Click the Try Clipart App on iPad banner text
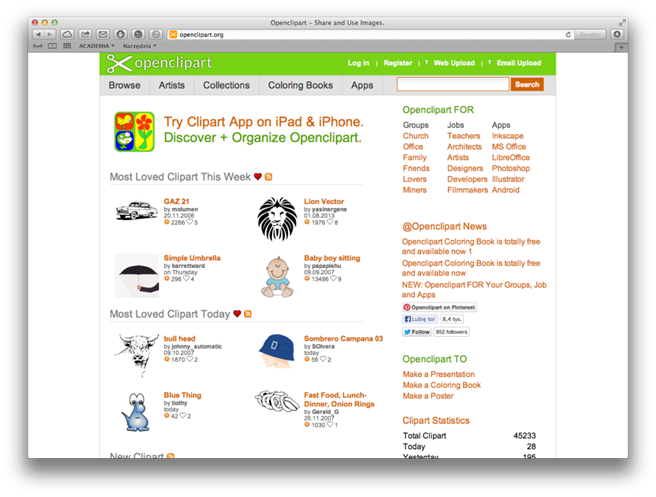The width and height of the screenshot is (656, 497). pyautogui.click(x=264, y=122)
